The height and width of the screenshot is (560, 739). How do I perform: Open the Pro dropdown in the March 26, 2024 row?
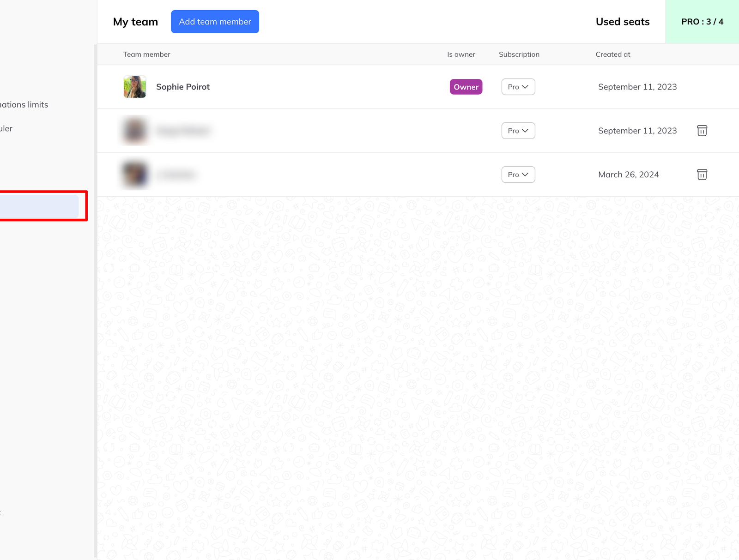coord(518,175)
